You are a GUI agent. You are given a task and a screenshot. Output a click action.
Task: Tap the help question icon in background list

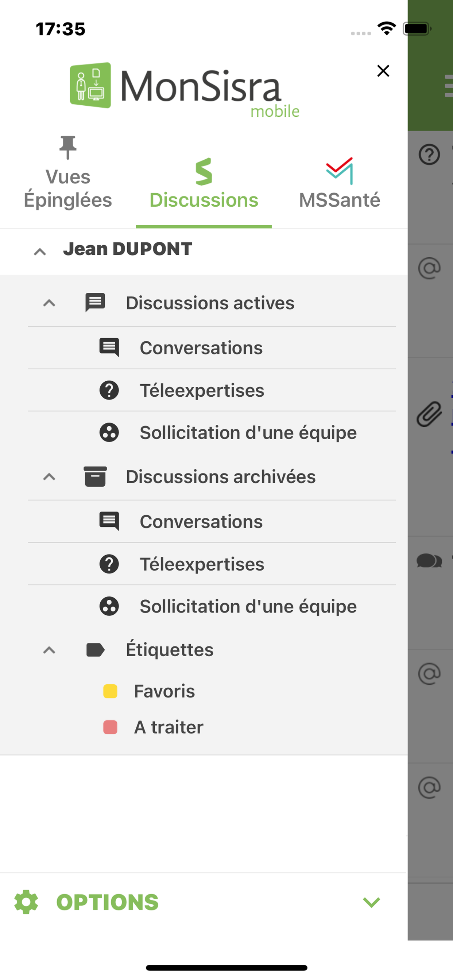point(429,155)
